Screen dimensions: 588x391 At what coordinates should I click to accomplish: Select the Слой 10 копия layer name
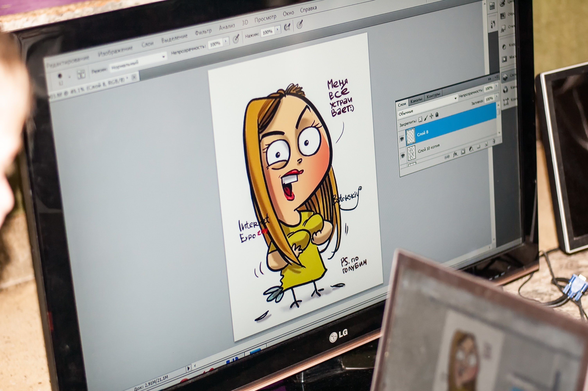[429, 149]
